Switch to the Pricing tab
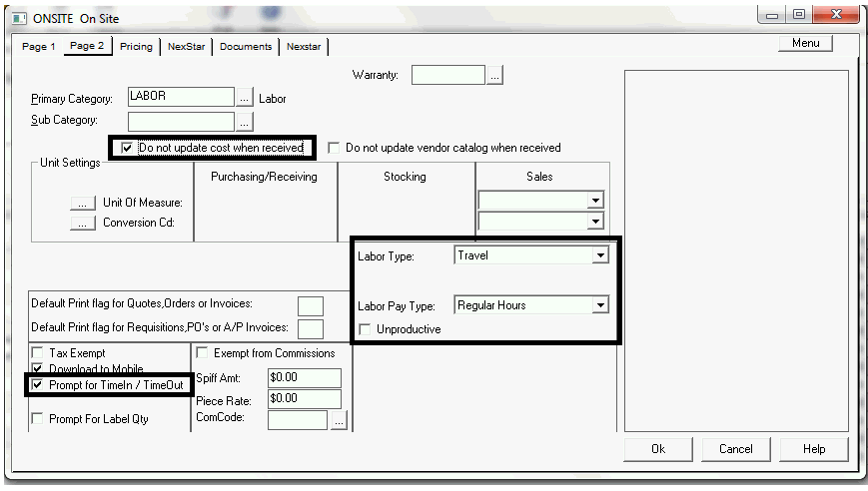 pos(136,47)
